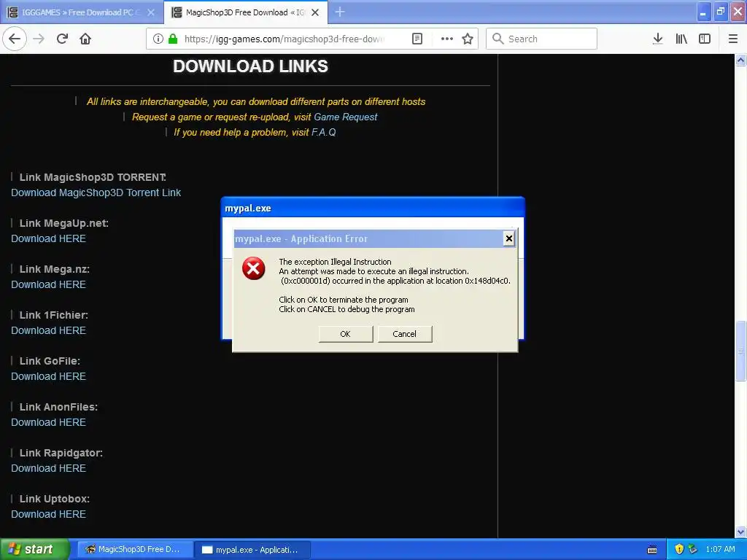
Task: Open the browser home page
Action: pyautogui.click(x=85, y=39)
